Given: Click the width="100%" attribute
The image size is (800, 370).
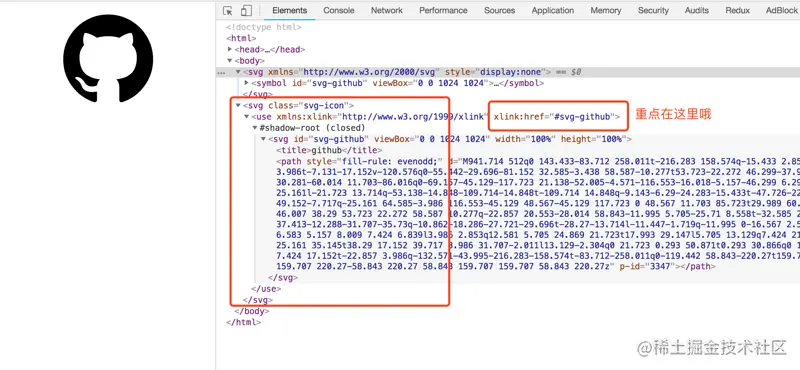Looking at the screenshot, I should point(525,139).
